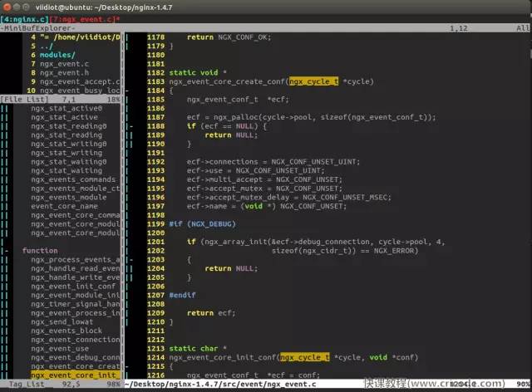Click ecf->accept_mutex_delay assignment line
This screenshot has width=532, height=392.
coord(288,198)
